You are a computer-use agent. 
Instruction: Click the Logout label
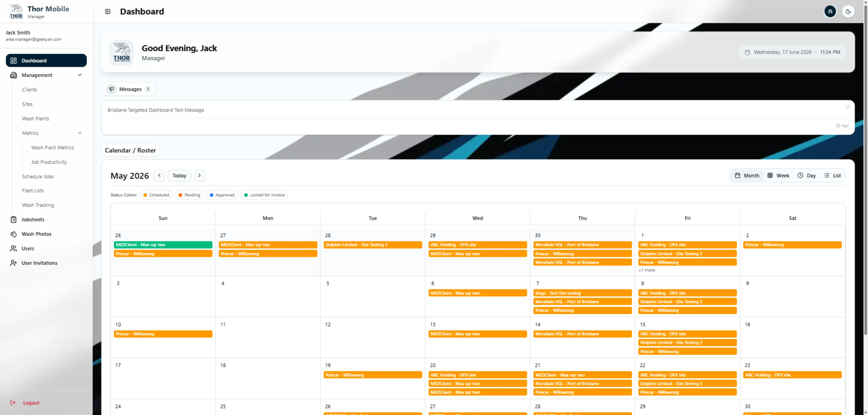coord(31,403)
